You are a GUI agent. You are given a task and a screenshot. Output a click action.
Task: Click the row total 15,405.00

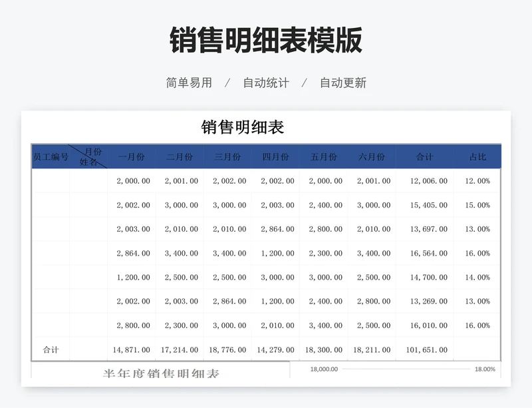click(x=429, y=205)
